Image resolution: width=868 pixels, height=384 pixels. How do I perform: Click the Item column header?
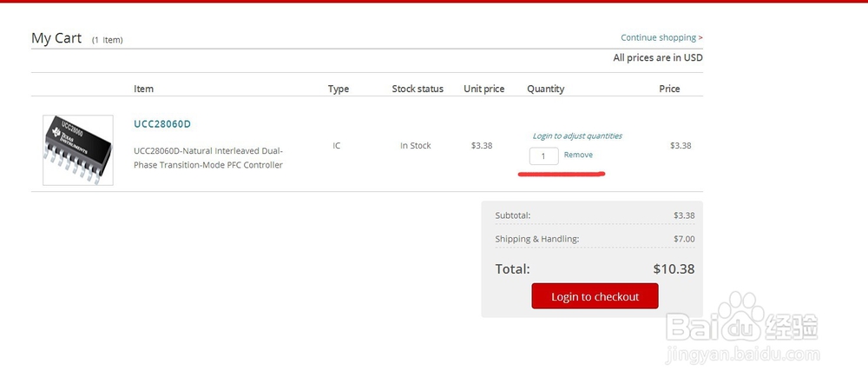pyautogui.click(x=143, y=89)
